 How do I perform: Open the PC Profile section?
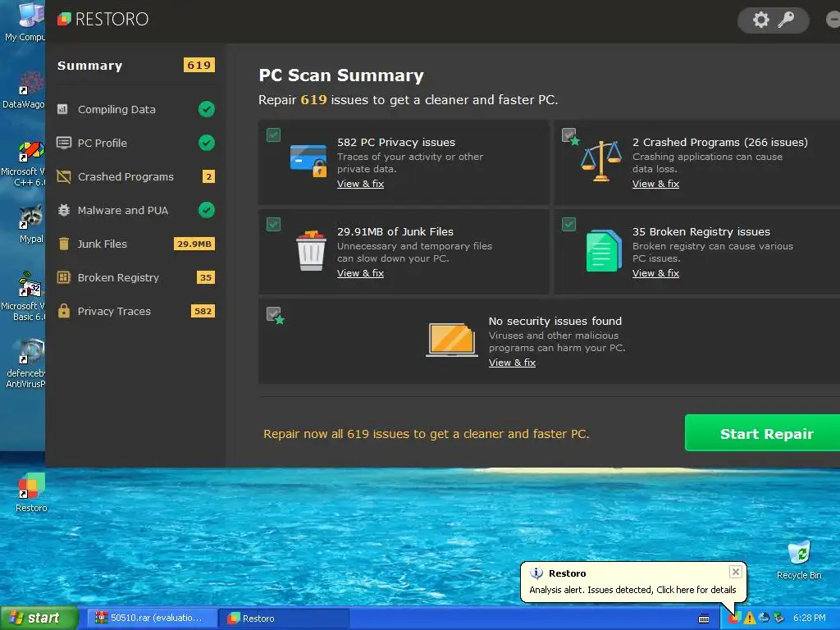pyautogui.click(x=135, y=143)
